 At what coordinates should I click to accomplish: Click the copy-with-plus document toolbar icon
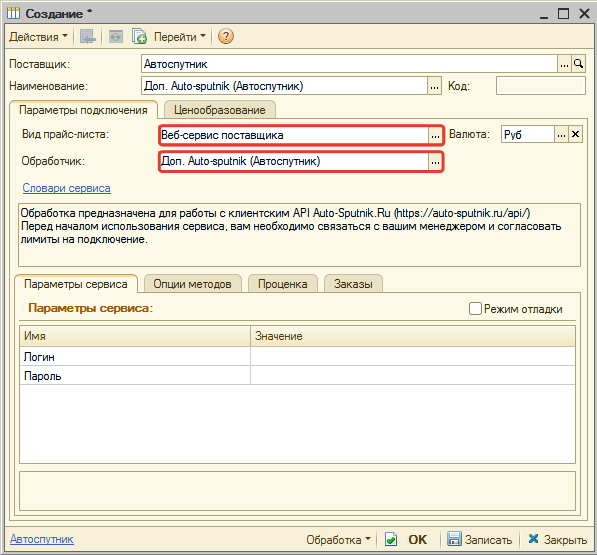click(139, 37)
